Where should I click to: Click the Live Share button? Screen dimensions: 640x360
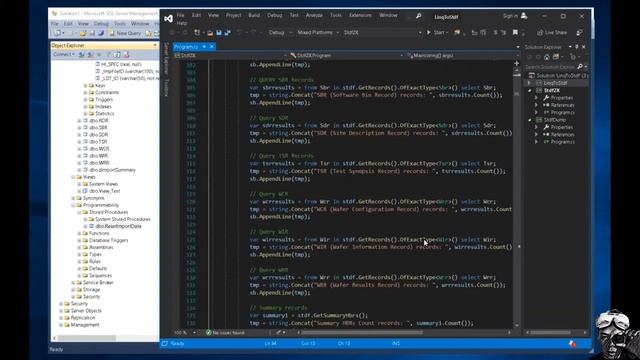point(552,33)
